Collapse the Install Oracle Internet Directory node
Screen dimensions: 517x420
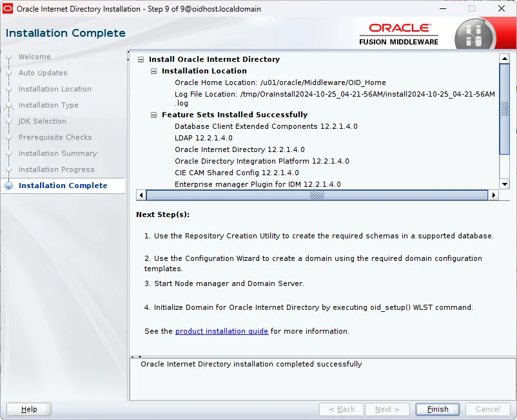141,60
